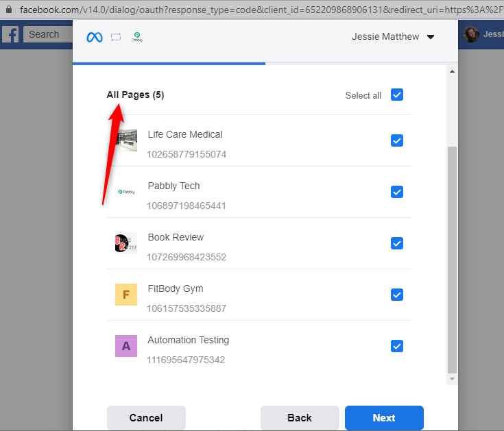
Task: Click the Book Review page thumbnail
Action: click(126, 243)
